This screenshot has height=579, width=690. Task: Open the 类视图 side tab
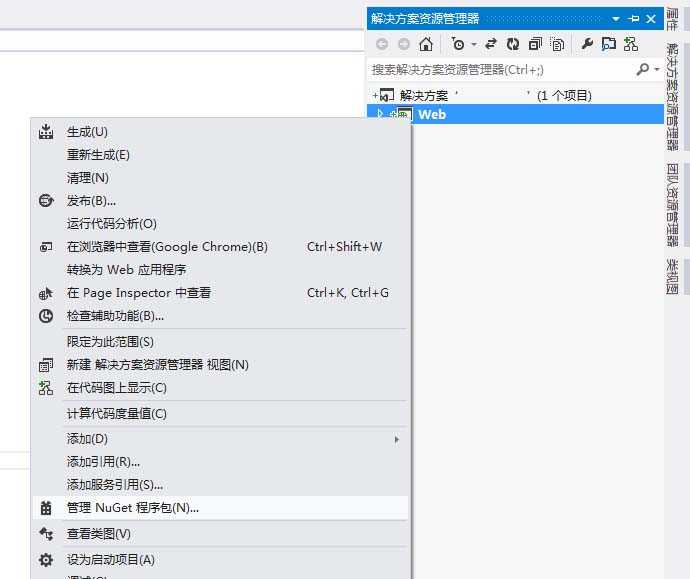click(672, 276)
